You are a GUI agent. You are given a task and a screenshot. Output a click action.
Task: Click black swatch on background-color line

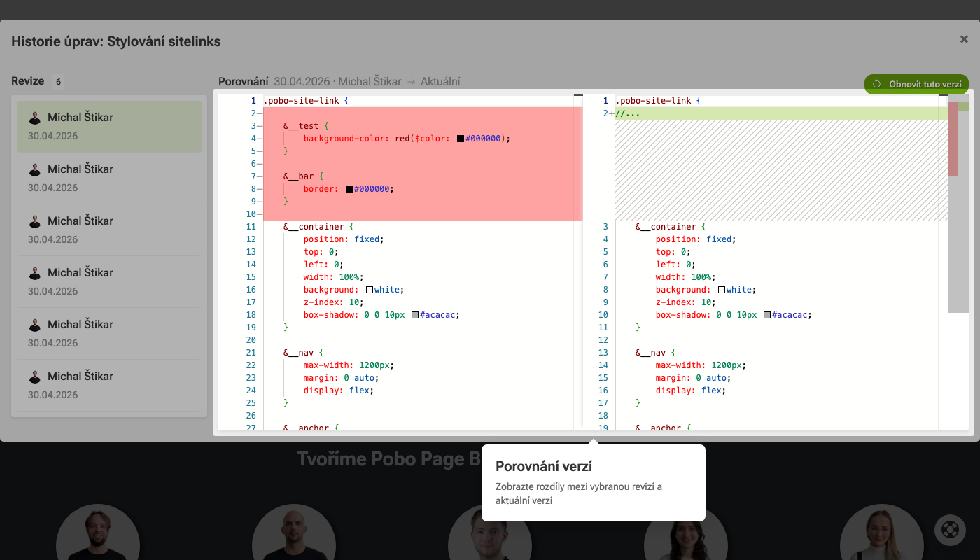click(x=461, y=139)
